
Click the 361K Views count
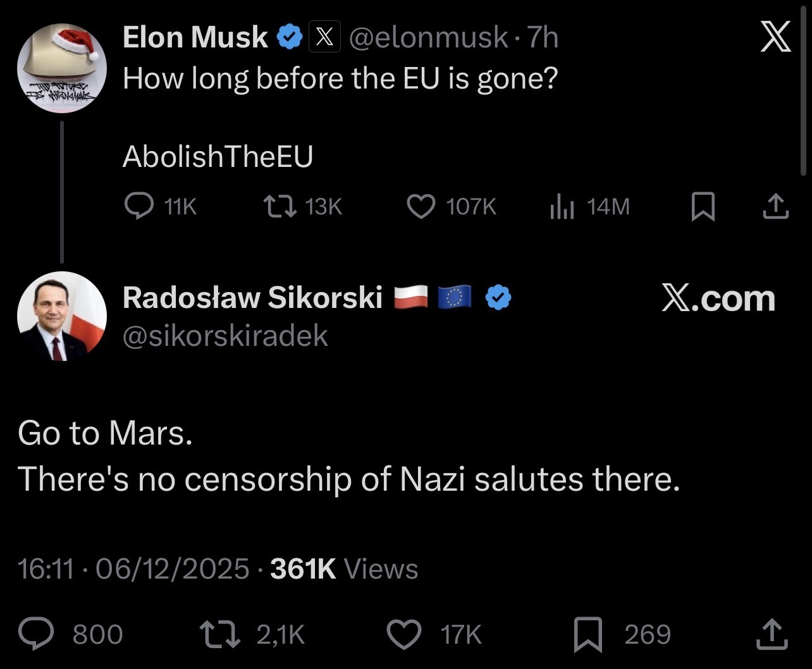point(344,569)
